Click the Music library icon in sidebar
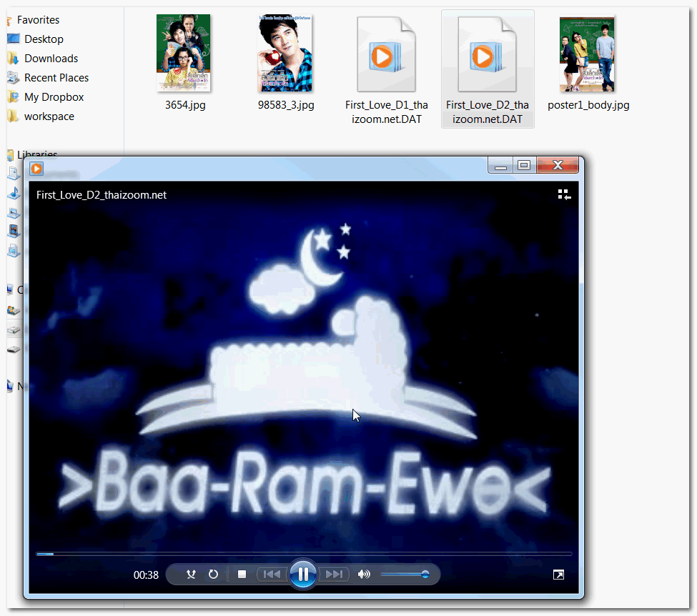This screenshot has width=697, height=616. pyautogui.click(x=14, y=194)
